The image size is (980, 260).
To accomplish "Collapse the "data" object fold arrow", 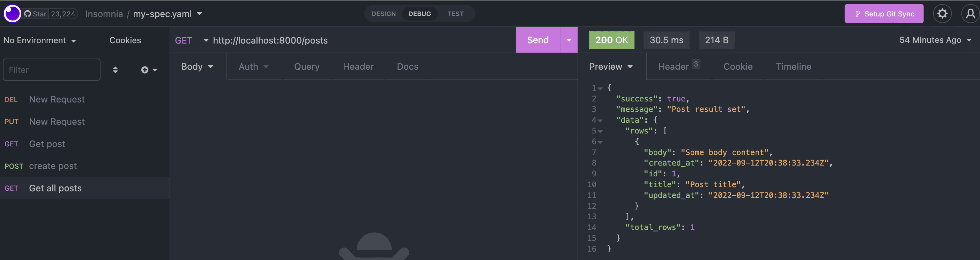I will click(600, 121).
